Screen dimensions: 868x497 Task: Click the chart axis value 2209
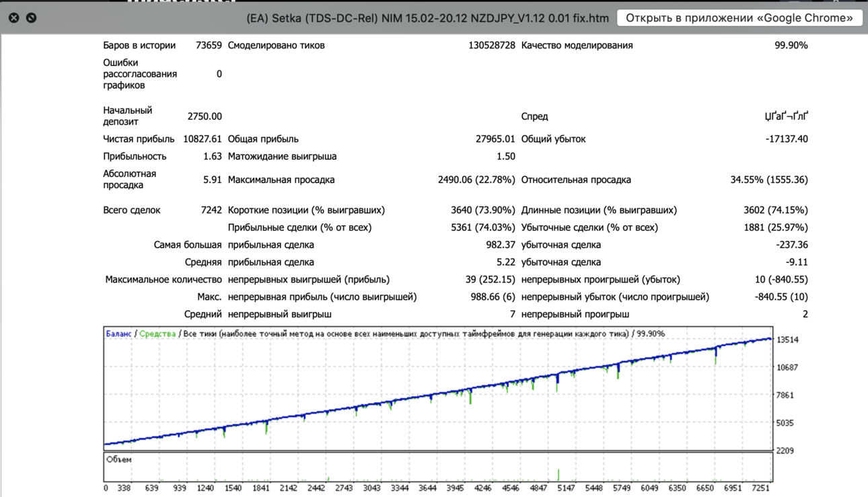point(787,451)
